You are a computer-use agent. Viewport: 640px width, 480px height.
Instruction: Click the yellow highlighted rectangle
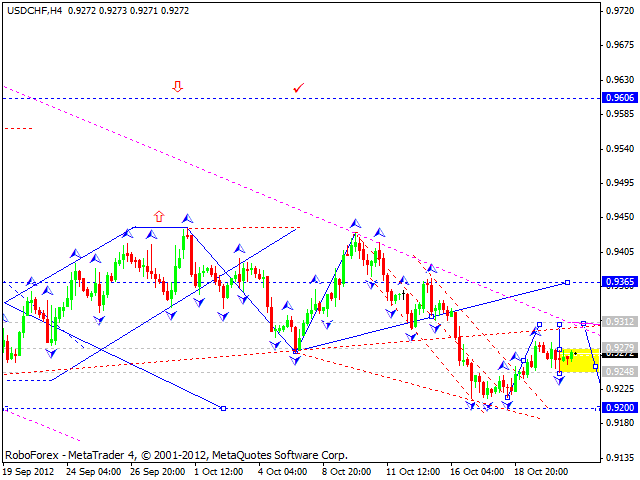coord(578,360)
